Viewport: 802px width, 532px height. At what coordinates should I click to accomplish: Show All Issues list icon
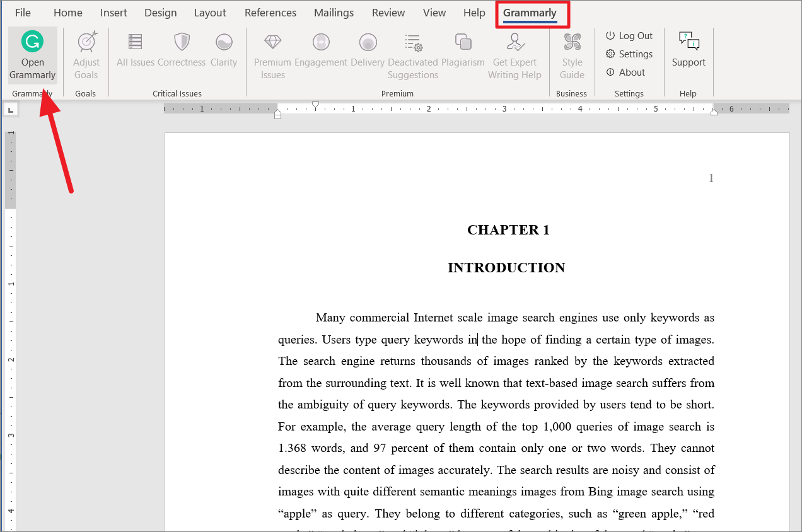click(x=135, y=43)
